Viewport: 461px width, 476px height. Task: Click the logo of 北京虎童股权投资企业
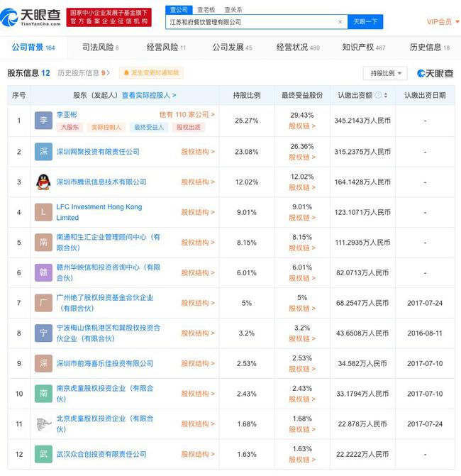(43, 424)
